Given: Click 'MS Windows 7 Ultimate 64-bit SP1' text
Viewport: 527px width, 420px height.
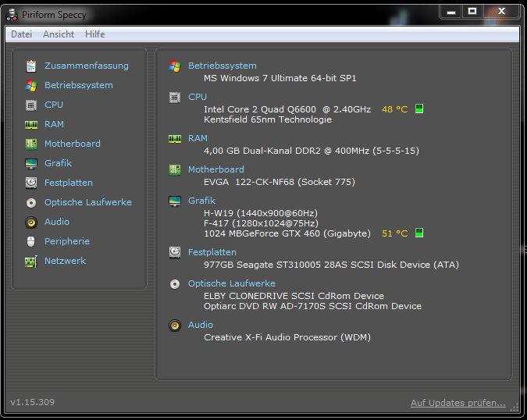Looking at the screenshot, I should (280, 78).
